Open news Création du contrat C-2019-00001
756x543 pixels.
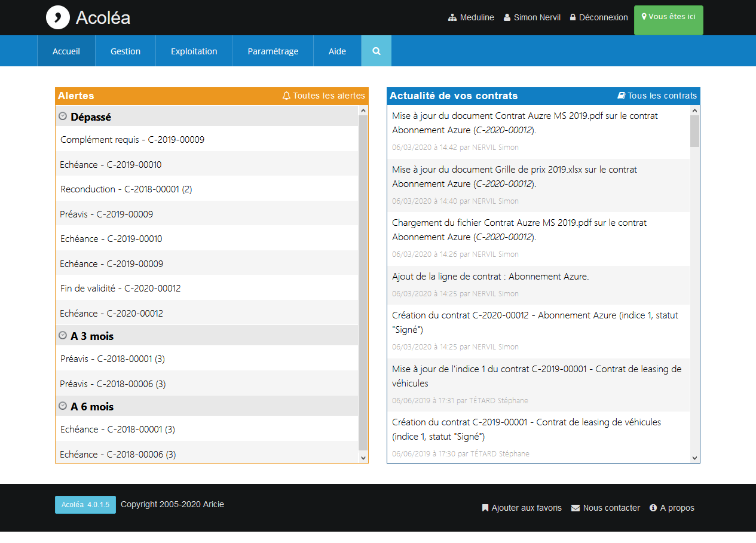click(538, 437)
